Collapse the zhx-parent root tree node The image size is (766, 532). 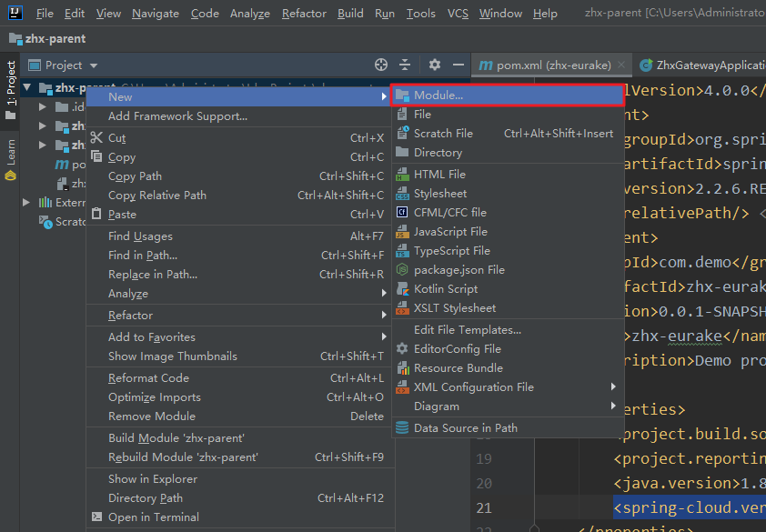coord(27,88)
